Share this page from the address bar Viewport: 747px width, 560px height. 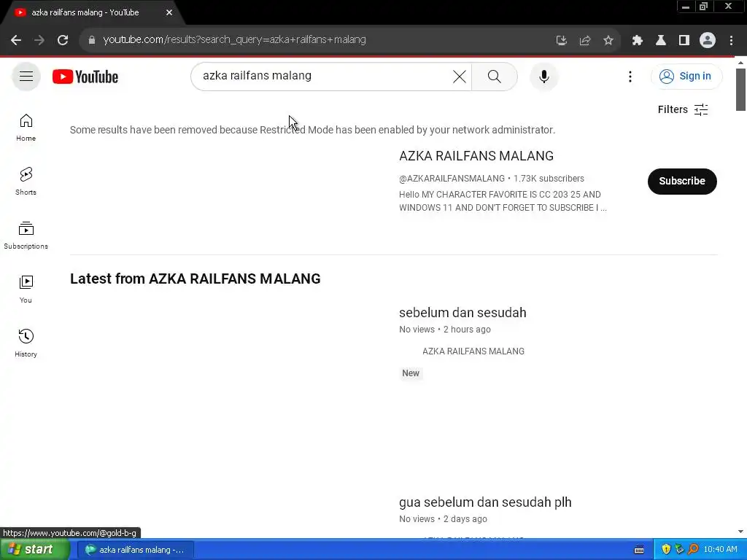585,41
